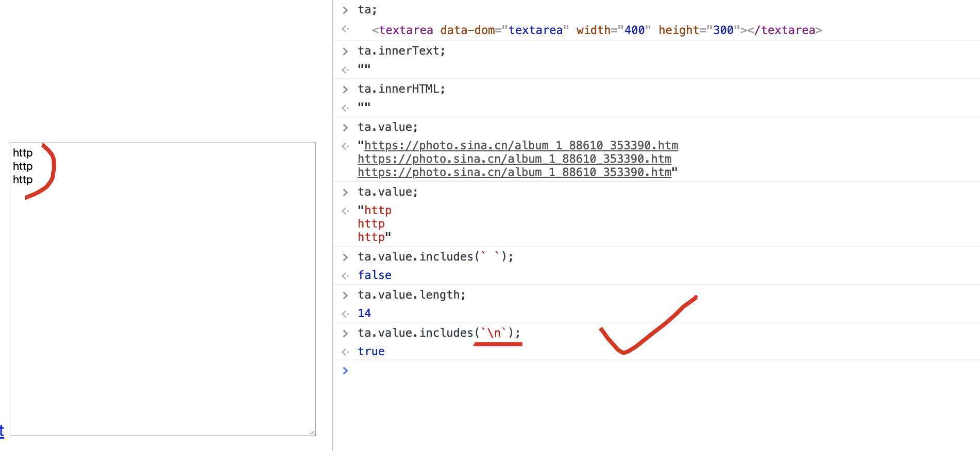Image resolution: width=980 pixels, height=451 pixels.
Task: Click the width="400" attribute in output
Action: tap(614, 30)
